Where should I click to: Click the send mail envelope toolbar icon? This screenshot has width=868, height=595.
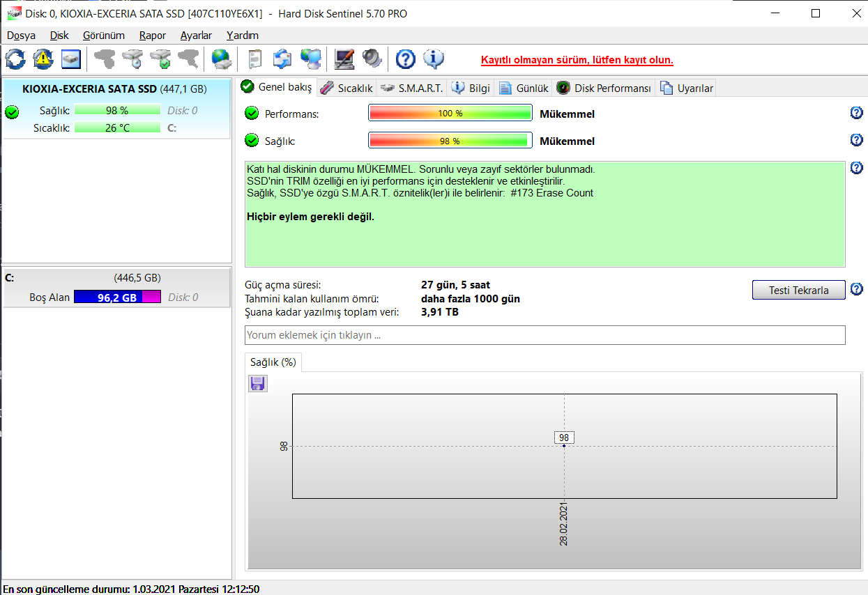(x=282, y=59)
